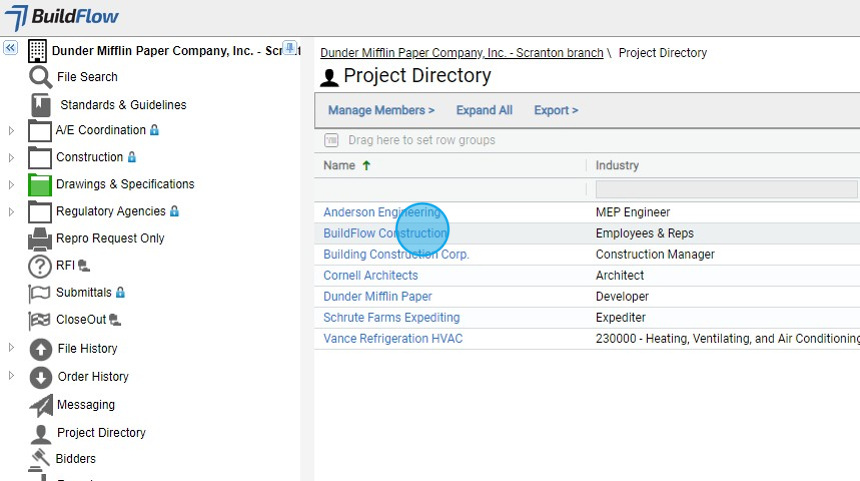Viewport: 860px width, 481px height.
Task: Click the Employees & Reps cell
Action: [644, 233]
